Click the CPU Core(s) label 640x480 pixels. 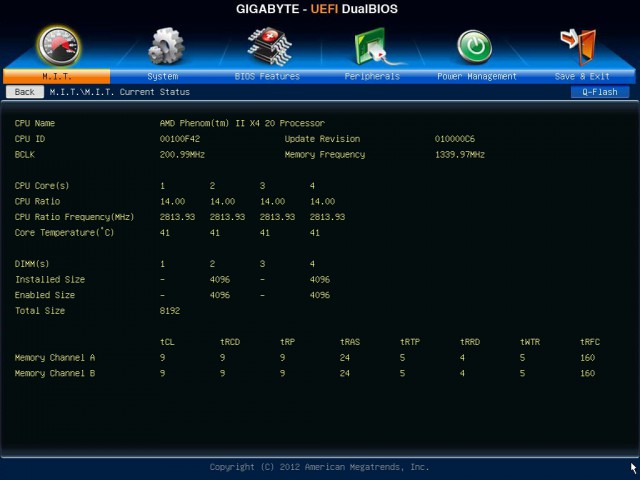click(x=42, y=186)
